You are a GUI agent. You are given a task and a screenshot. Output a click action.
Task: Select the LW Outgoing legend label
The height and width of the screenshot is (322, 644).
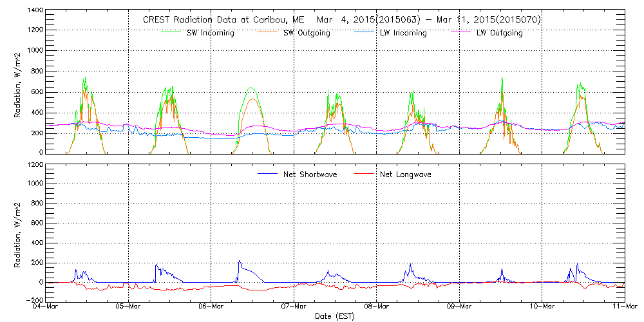point(499,33)
